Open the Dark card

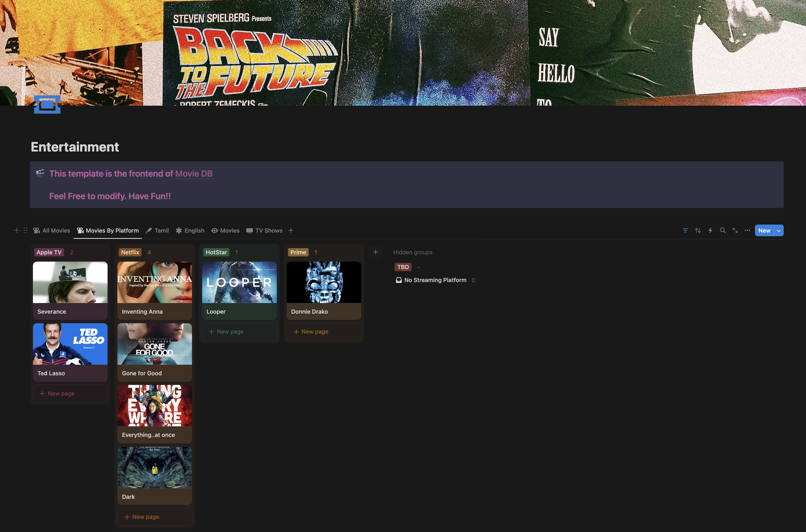click(155, 476)
